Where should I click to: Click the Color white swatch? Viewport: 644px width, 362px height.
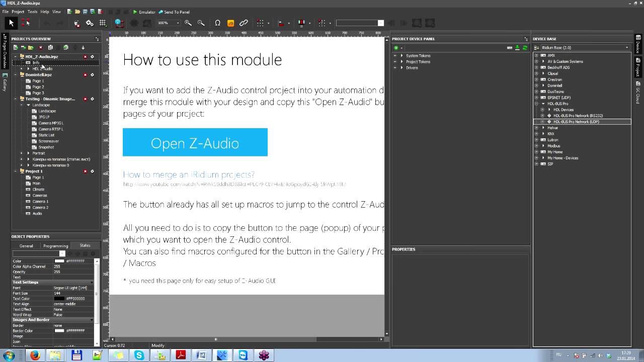(x=59, y=261)
